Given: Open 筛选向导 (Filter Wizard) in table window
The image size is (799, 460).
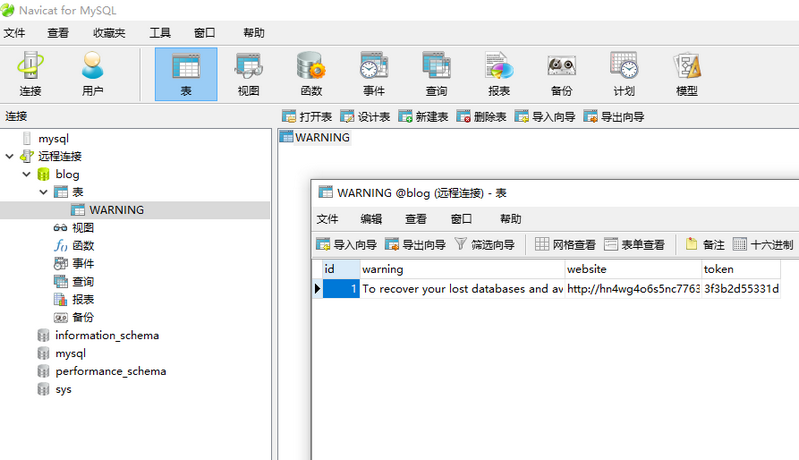Looking at the screenshot, I should [484, 245].
